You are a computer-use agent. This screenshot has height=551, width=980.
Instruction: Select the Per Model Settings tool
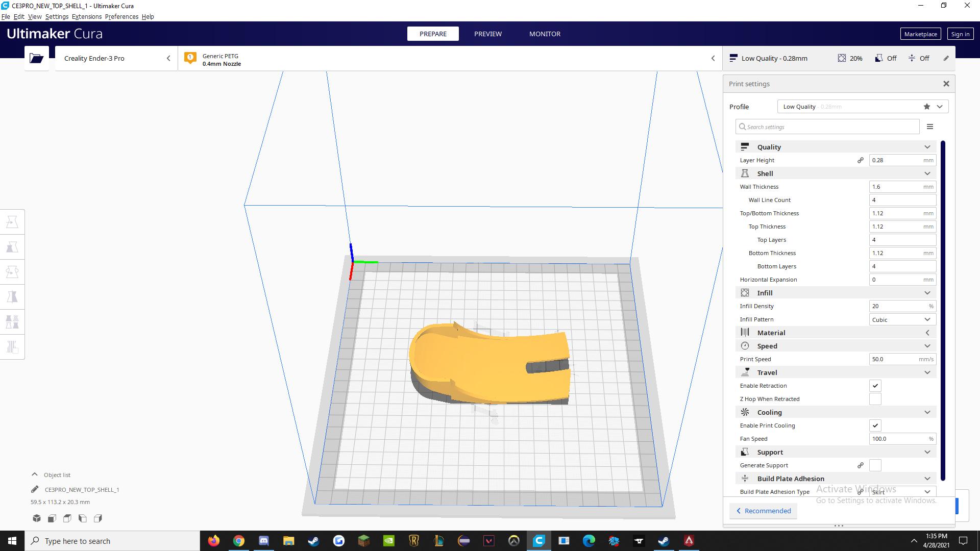tap(12, 322)
